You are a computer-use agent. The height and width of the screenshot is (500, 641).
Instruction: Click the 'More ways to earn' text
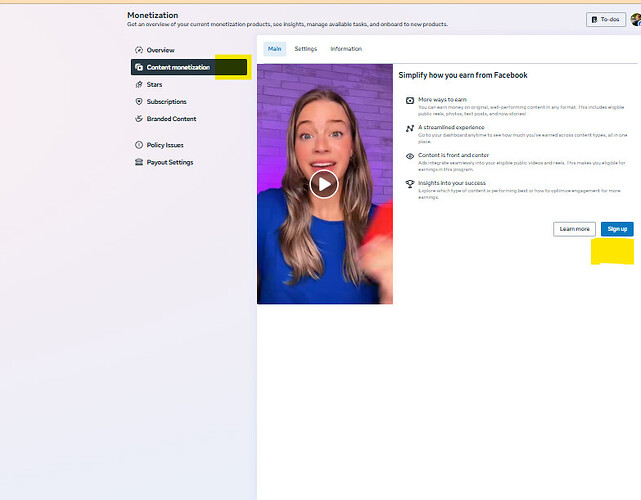click(442, 99)
